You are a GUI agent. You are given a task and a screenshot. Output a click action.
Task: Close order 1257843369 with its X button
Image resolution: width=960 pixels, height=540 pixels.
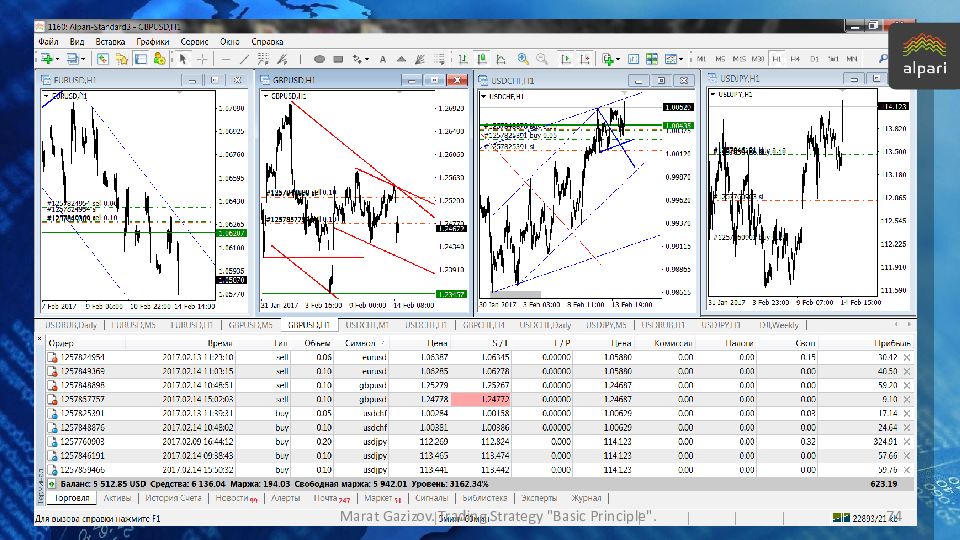[907, 370]
